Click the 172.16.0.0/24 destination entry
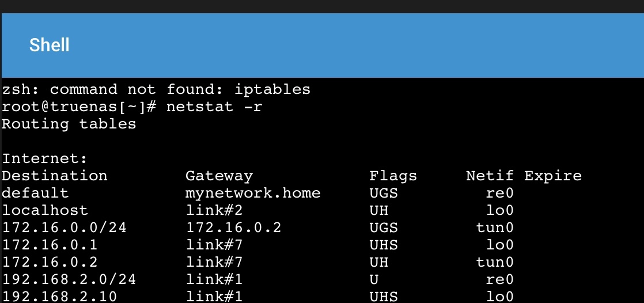The width and height of the screenshot is (644, 303). (65, 228)
